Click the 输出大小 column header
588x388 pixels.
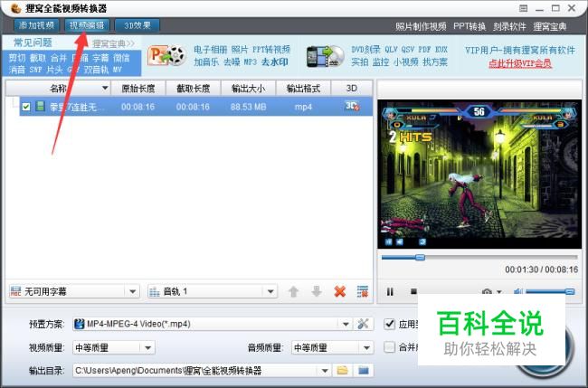pyautogui.click(x=248, y=89)
